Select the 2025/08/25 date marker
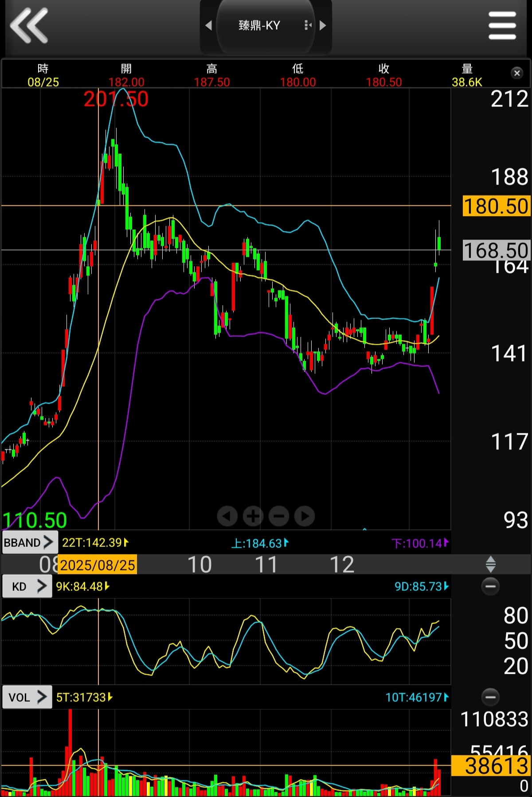The image size is (532, 797). pyautogui.click(x=98, y=565)
